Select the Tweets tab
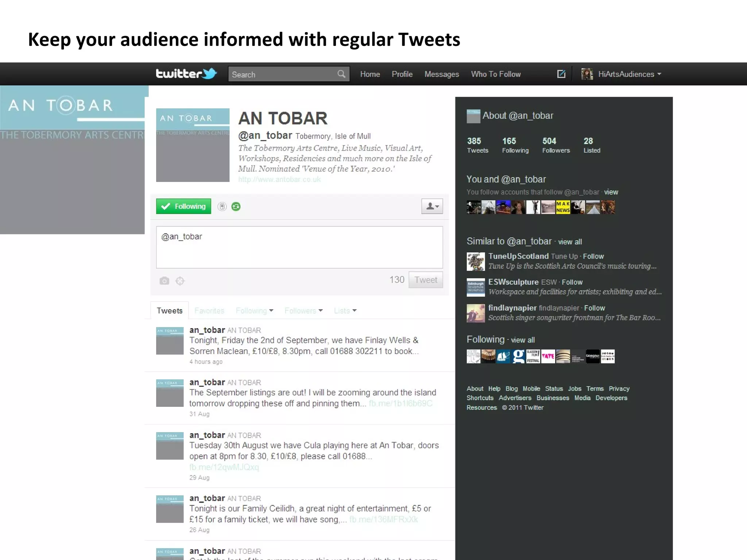Image resolution: width=747 pixels, height=560 pixels. [x=170, y=311]
